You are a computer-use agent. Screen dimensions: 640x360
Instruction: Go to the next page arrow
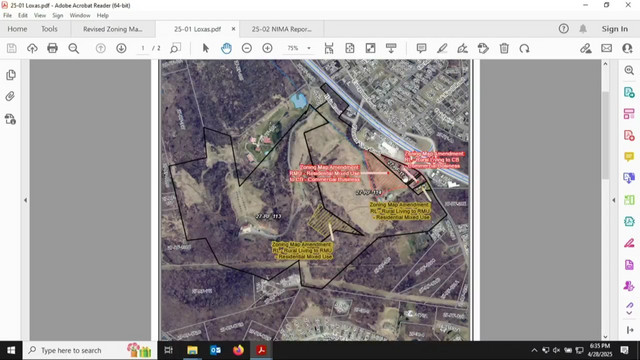click(x=121, y=48)
